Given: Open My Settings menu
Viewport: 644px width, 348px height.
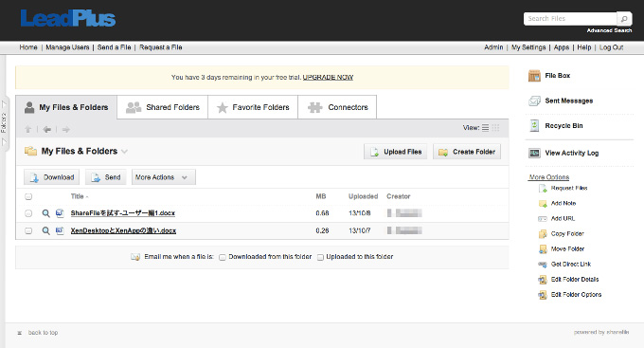Looking at the screenshot, I should (x=528, y=47).
